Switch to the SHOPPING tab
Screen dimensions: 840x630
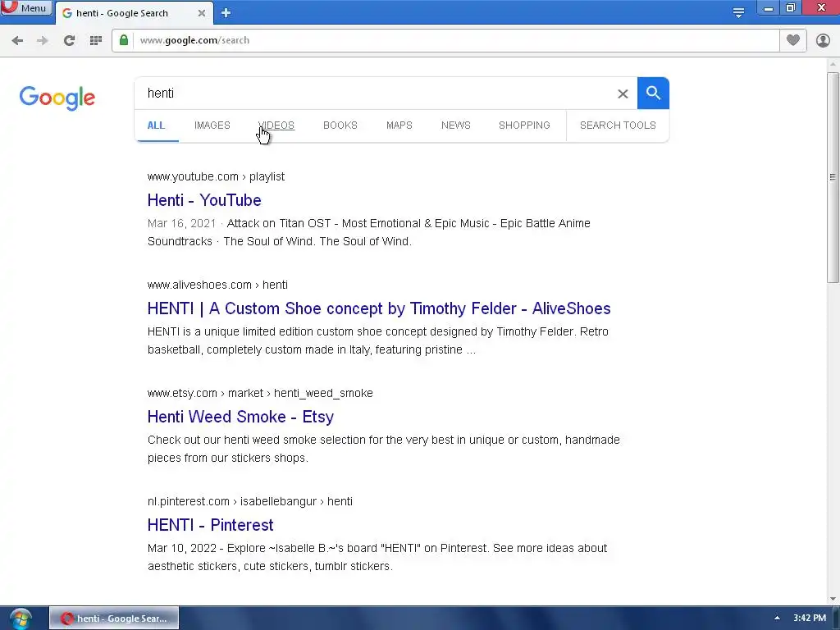coord(524,126)
